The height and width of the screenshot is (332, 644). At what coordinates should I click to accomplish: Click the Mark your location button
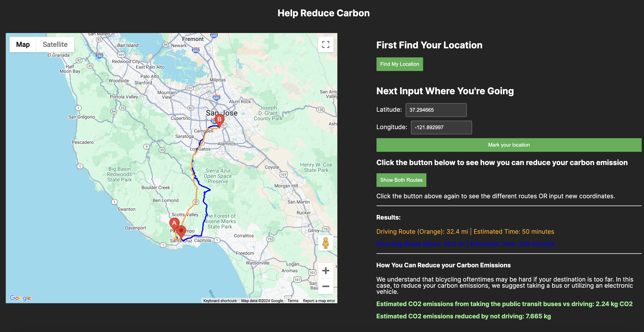point(509,145)
